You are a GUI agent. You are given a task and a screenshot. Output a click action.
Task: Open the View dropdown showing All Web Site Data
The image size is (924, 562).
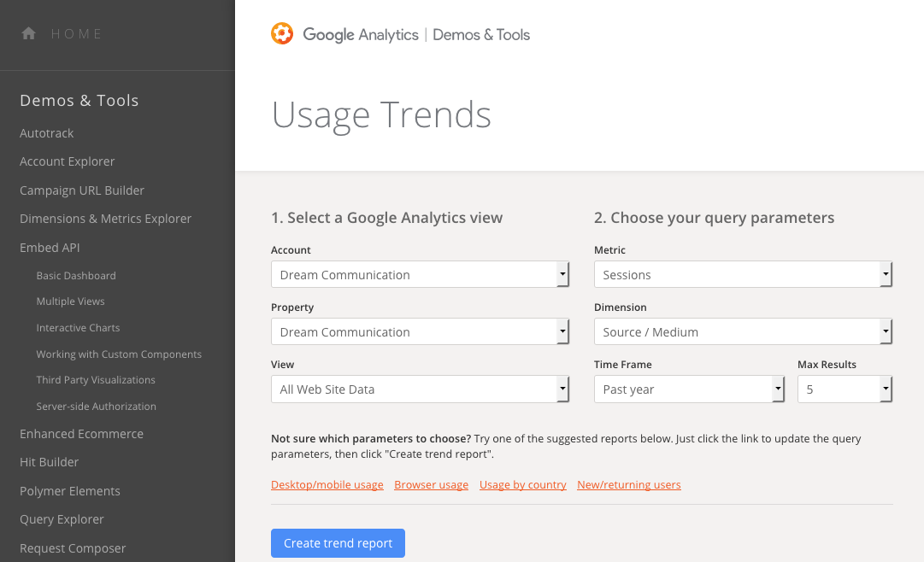(420, 389)
